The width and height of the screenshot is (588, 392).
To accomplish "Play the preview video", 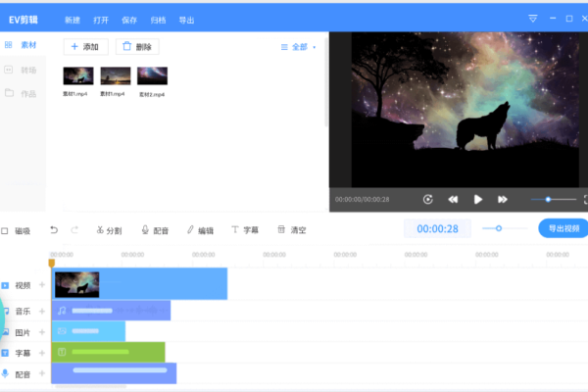I will click(478, 199).
